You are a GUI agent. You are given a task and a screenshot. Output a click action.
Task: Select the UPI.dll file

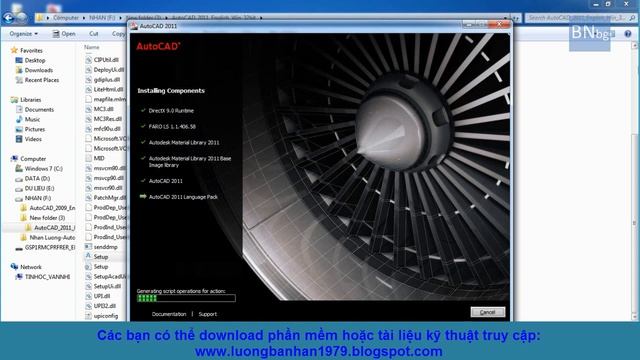coord(102,296)
